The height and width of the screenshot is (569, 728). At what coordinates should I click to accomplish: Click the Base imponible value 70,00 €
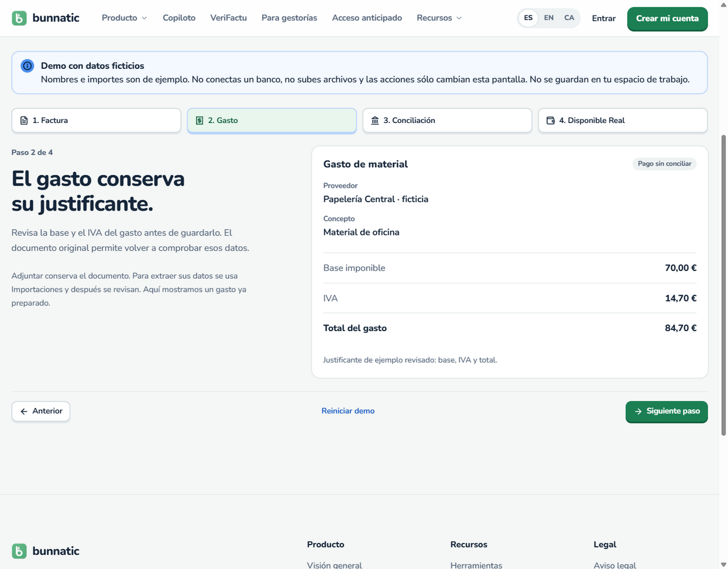point(681,268)
